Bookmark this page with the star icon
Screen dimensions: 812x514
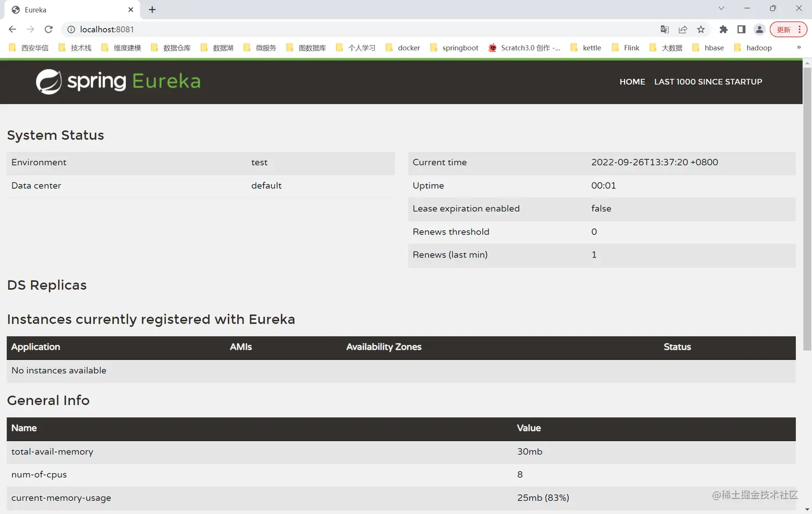point(701,30)
